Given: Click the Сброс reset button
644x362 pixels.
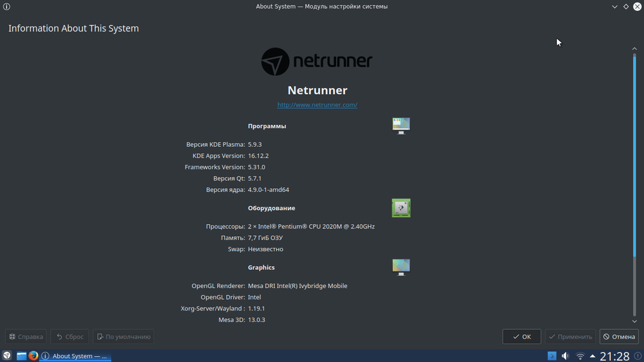Looking at the screenshot, I should pyautogui.click(x=70, y=336).
